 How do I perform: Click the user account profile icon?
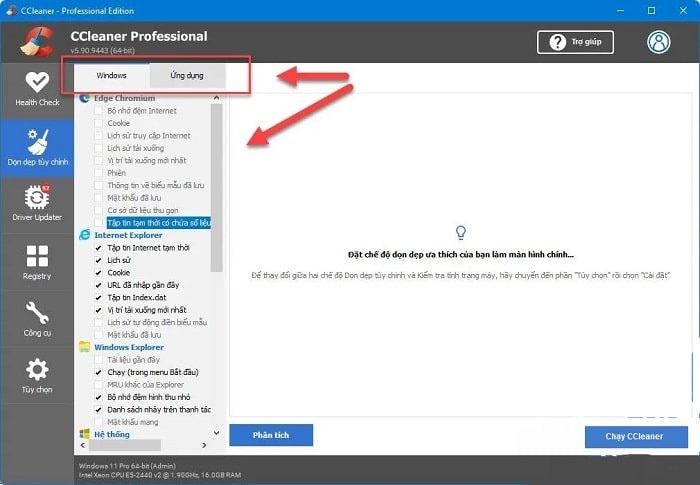pos(658,42)
